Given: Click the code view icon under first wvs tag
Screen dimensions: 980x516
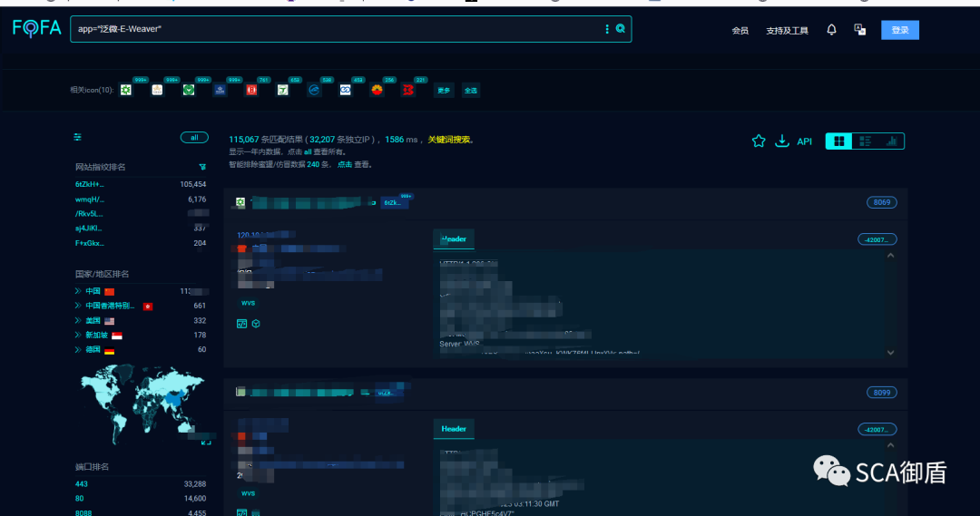Looking at the screenshot, I should point(242,324).
